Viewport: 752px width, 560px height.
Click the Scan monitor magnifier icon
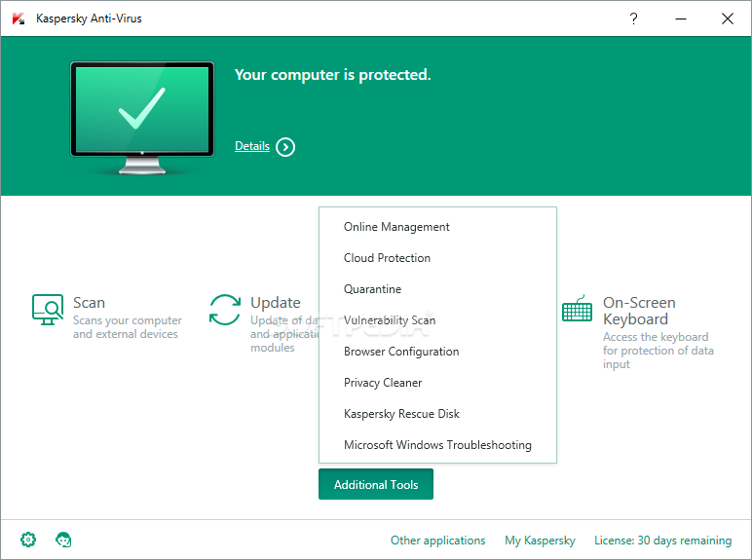(48, 310)
